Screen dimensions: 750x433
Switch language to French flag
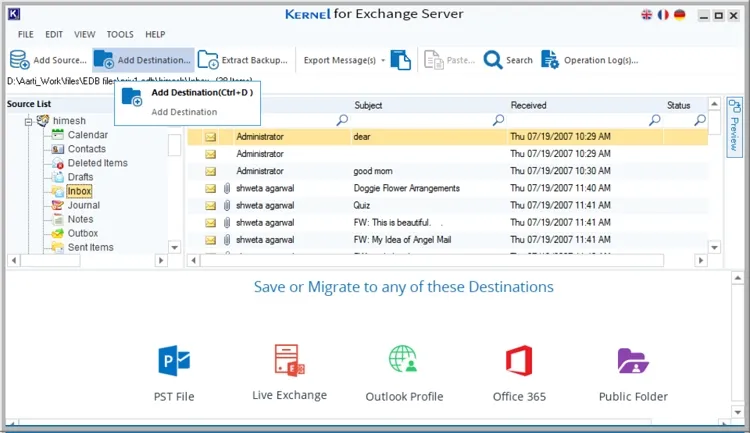pos(663,15)
